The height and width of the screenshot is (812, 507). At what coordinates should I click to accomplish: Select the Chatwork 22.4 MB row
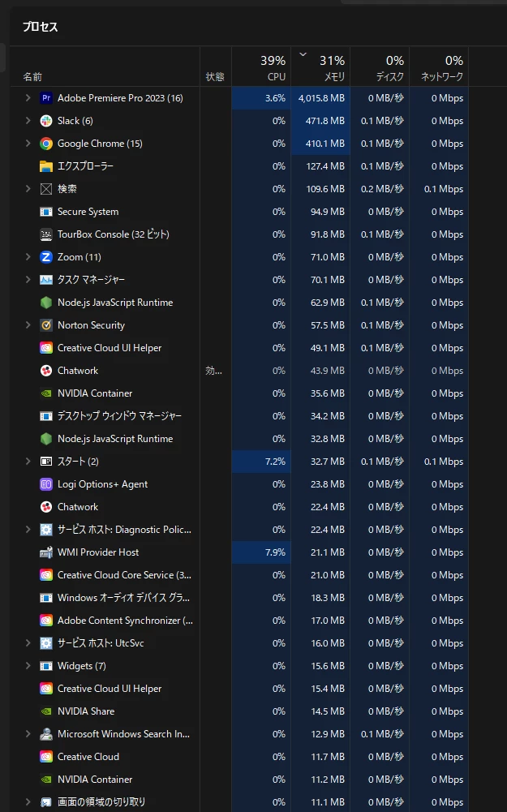(x=239, y=507)
